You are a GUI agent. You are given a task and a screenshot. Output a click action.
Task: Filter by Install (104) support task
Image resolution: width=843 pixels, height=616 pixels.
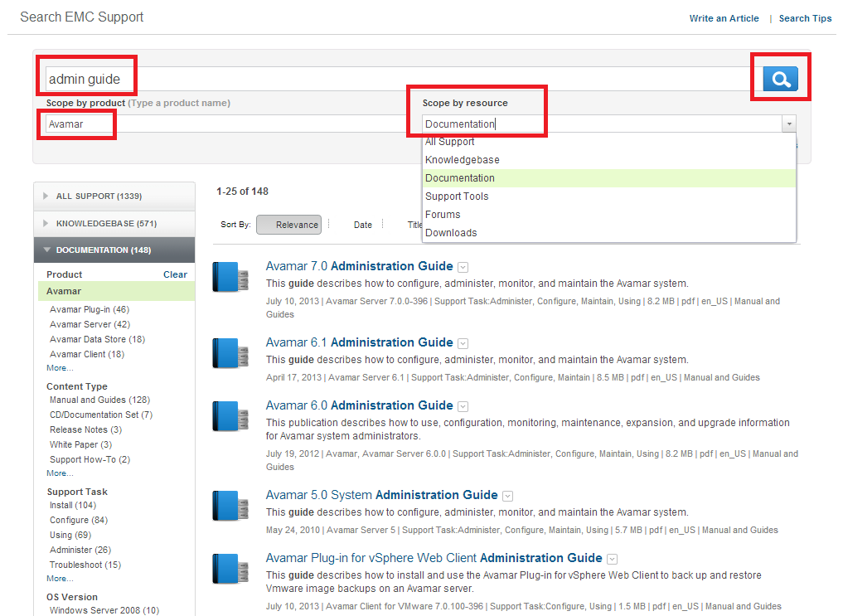point(73,505)
